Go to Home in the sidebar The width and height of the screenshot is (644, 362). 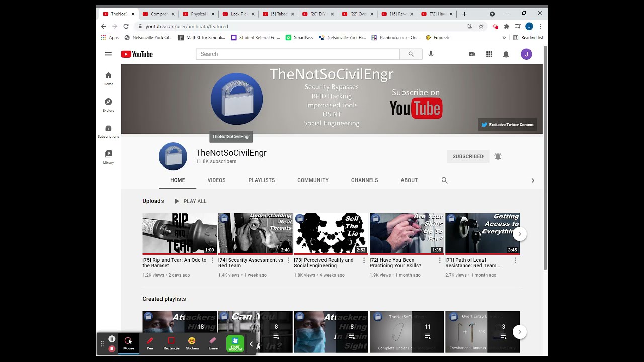click(x=108, y=79)
